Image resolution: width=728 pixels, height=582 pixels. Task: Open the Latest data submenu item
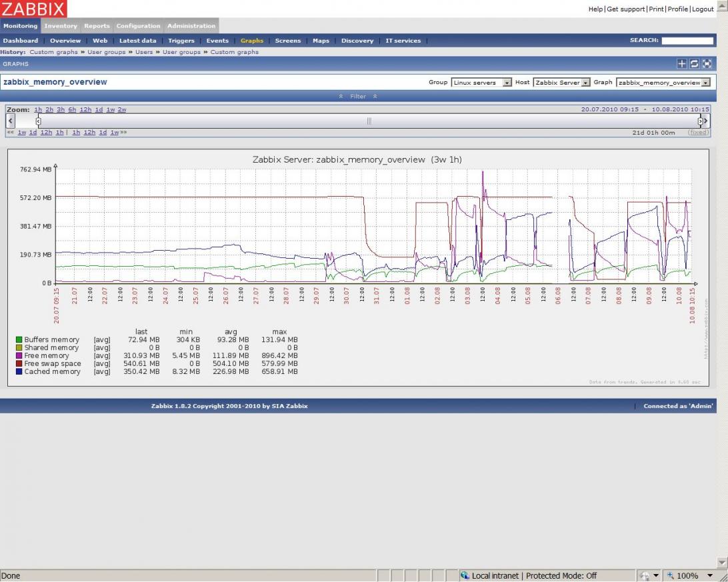(137, 41)
